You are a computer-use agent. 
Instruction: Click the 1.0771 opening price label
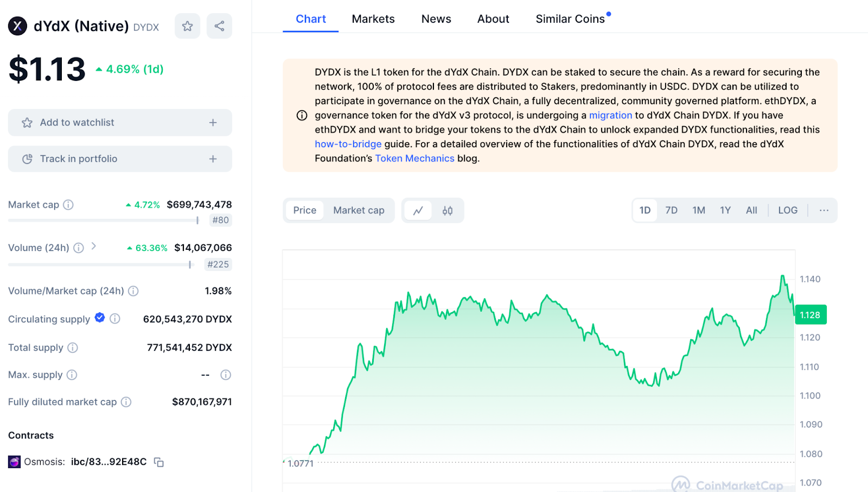click(301, 463)
